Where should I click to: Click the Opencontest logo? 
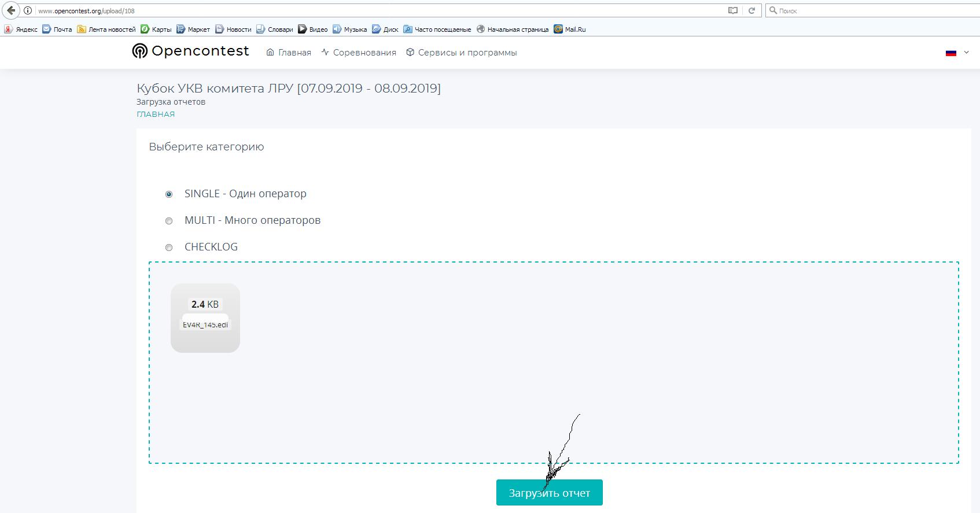tap(191, 51)
